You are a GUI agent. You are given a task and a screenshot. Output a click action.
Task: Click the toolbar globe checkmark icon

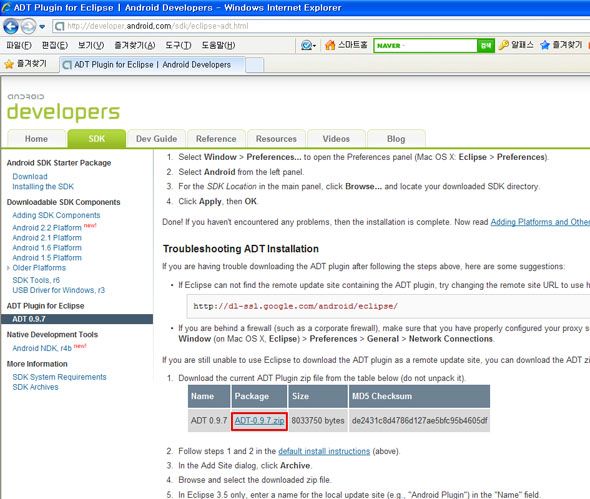pyautogui.click(x=307, y=46)
